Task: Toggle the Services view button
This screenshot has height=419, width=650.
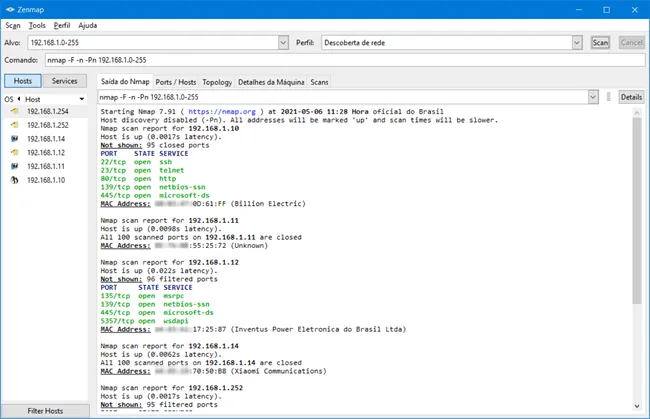Action: pyautogui.click(x=65, y=81)
